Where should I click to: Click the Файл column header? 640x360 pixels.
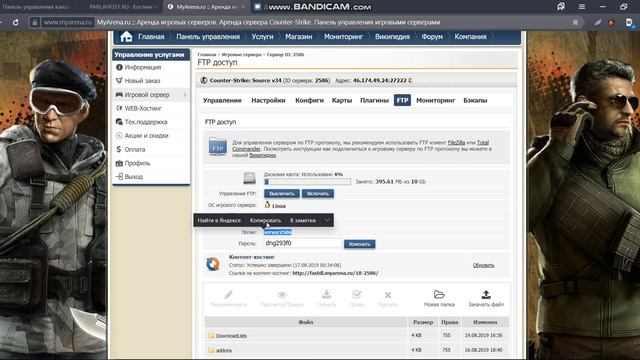[306, 322]
